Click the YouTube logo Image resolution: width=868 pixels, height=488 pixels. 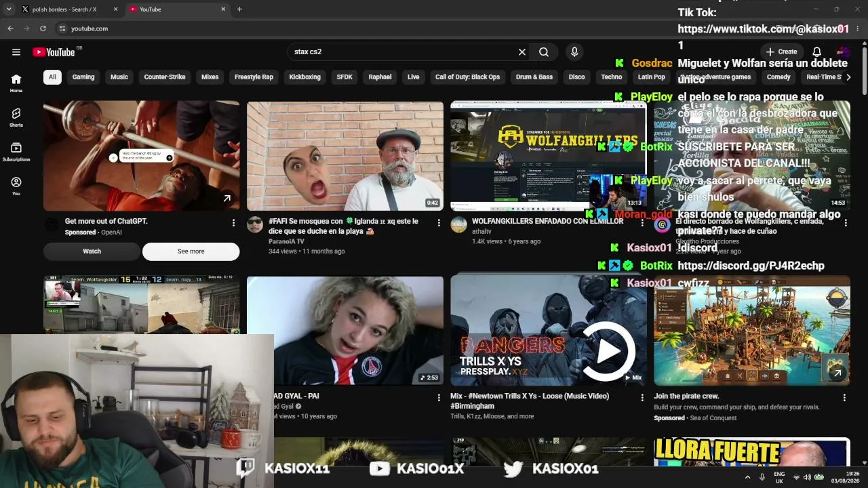click(x=54, y=52)
